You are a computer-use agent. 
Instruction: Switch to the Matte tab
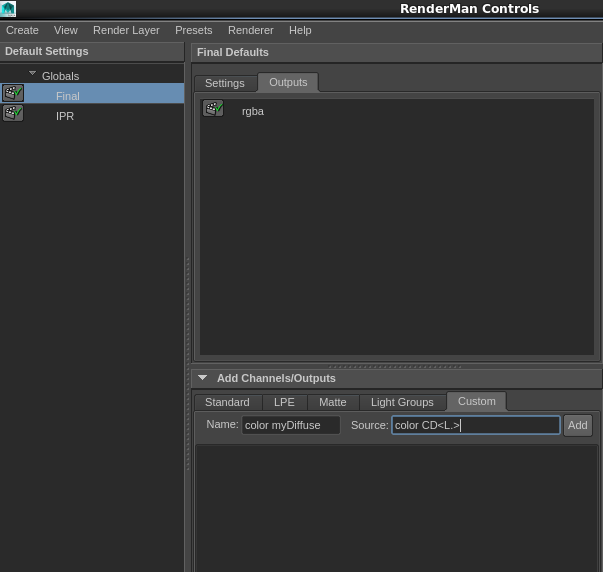[x=333, y=402]
